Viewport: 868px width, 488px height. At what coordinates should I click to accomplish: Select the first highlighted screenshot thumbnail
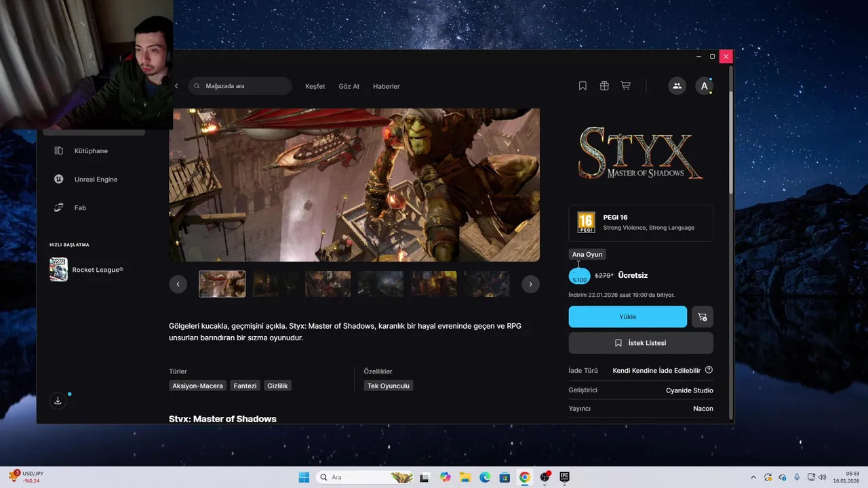coord(222,284)
